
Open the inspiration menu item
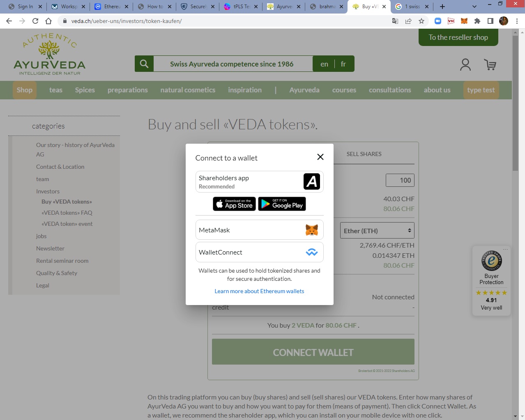[x=245, y=90]
